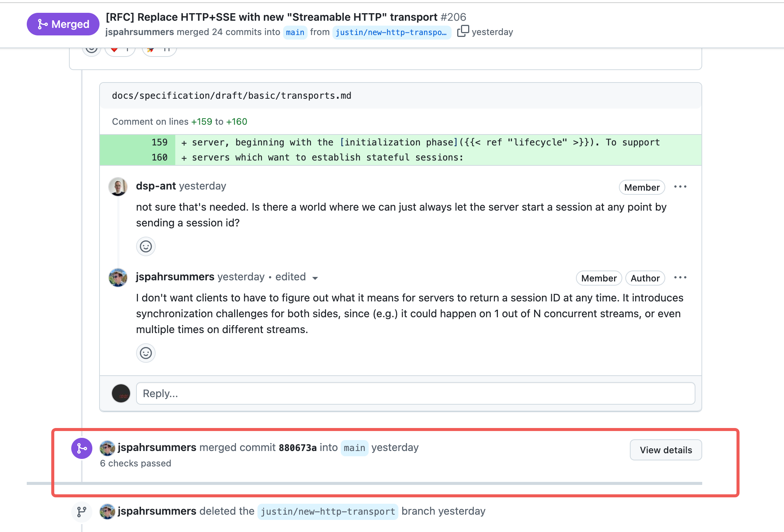
Task: Open options menu on dsp-ant's comment
Action: pos(680,187)
